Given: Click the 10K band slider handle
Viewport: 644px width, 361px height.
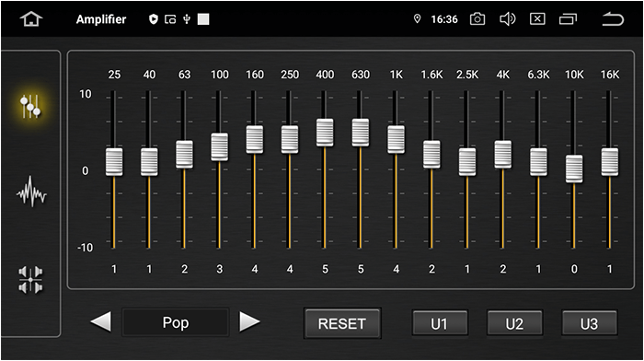Looking at the screenshot, I should [x=574, y=169].
